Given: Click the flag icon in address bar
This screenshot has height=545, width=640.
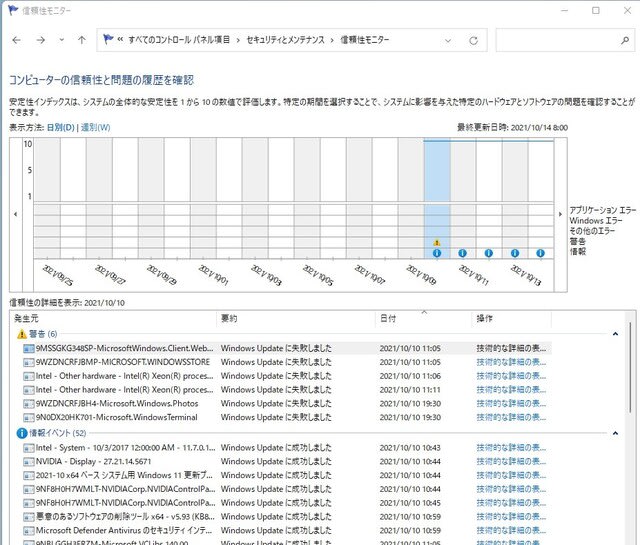Looking at the screenshot, I should pos(108,39).
